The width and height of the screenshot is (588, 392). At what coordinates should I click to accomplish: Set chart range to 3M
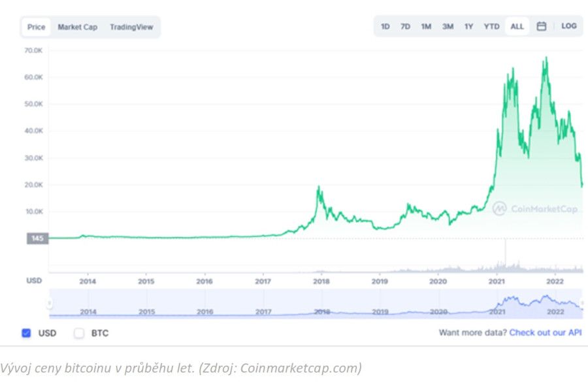click(x=448, y=26)
